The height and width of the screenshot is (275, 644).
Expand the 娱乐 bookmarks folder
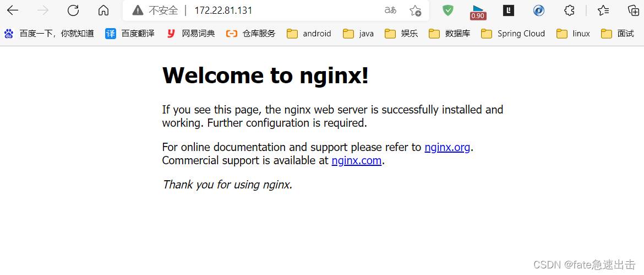(x=401, y=34)
